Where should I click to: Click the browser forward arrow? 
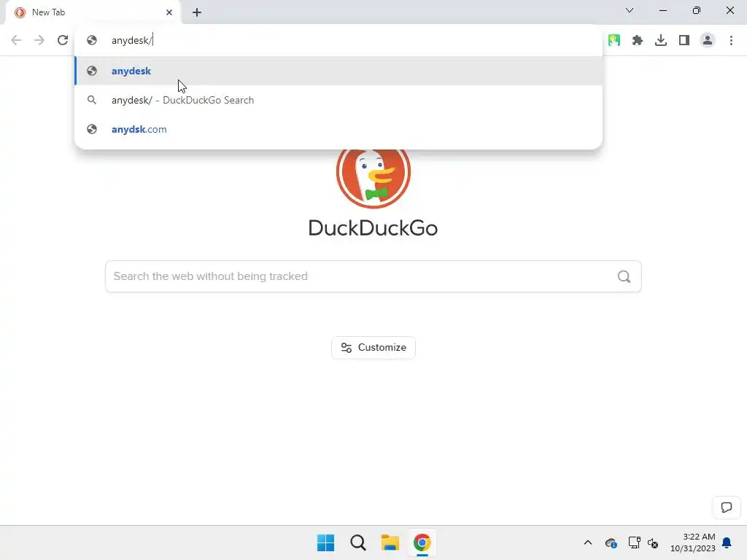39,40
